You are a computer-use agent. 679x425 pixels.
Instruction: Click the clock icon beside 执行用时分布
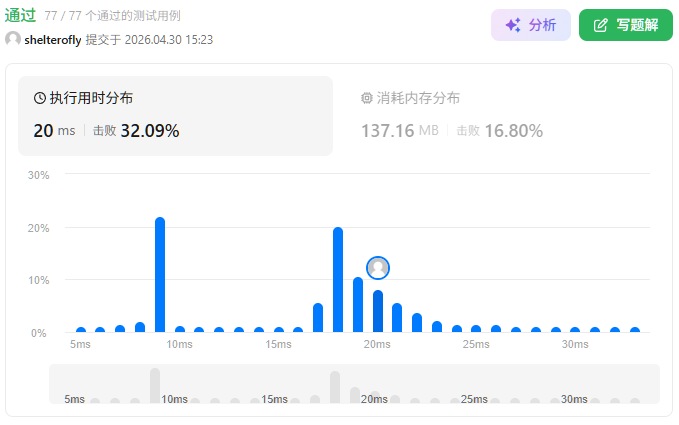(x=40, y=98)
